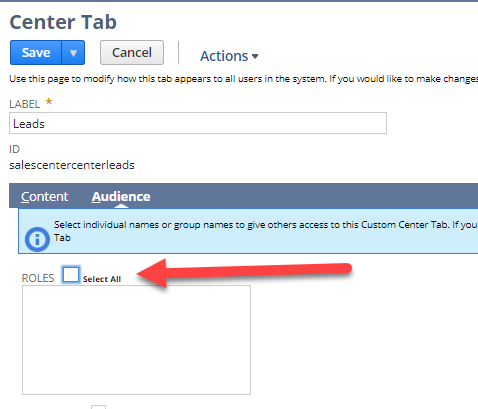Click the page description help text

[243, 79]
